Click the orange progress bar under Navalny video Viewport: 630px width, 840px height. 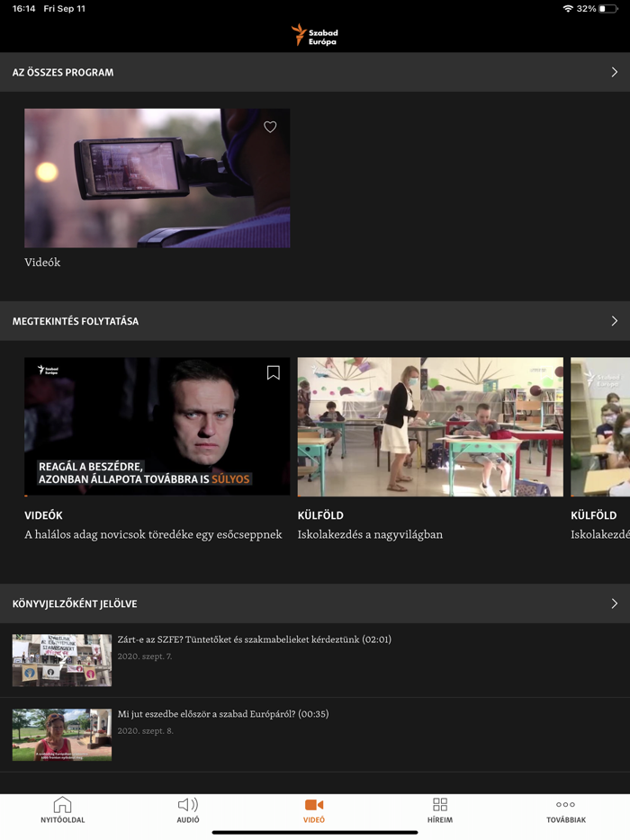point(26,496)
